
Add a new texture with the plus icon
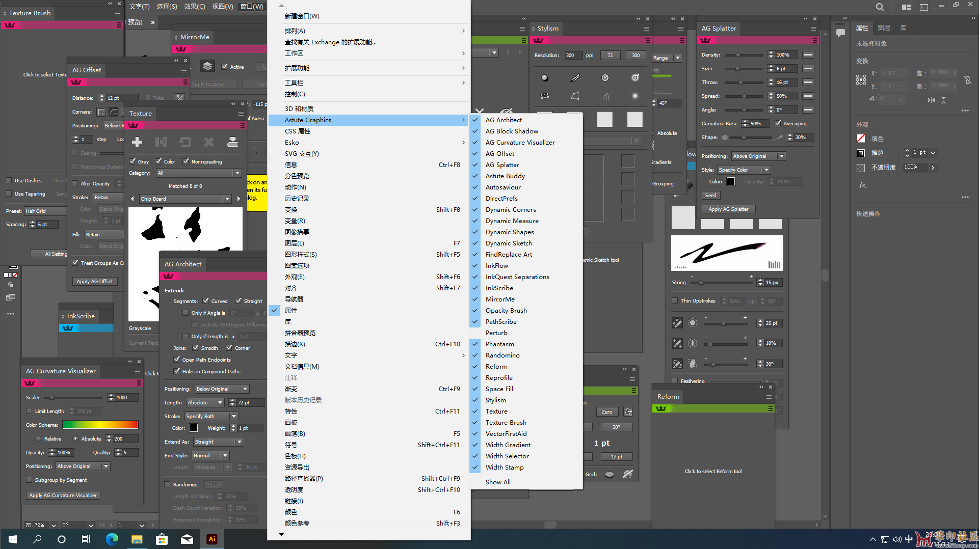[x=137, y=142]
